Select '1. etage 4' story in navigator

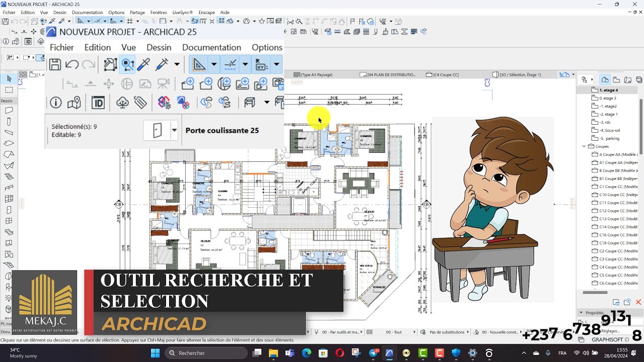[608, 90]
